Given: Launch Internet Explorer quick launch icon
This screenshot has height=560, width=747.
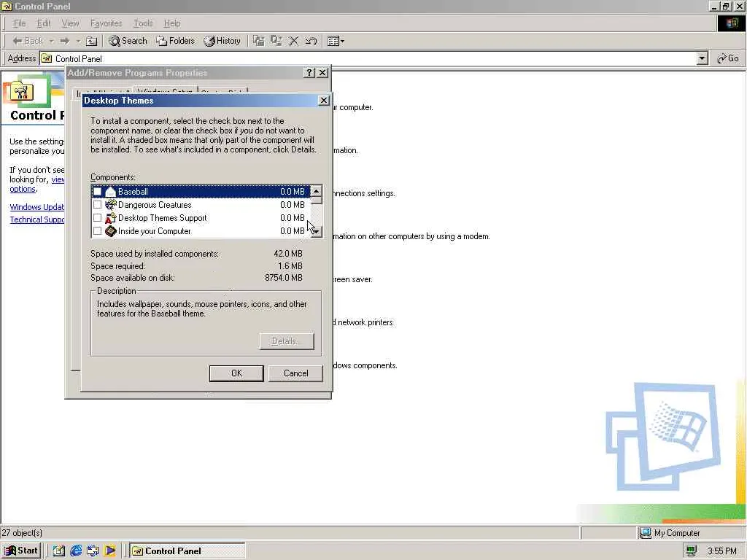Looking at the screenshot, I should pyautogui.click(x=76, y=551).
